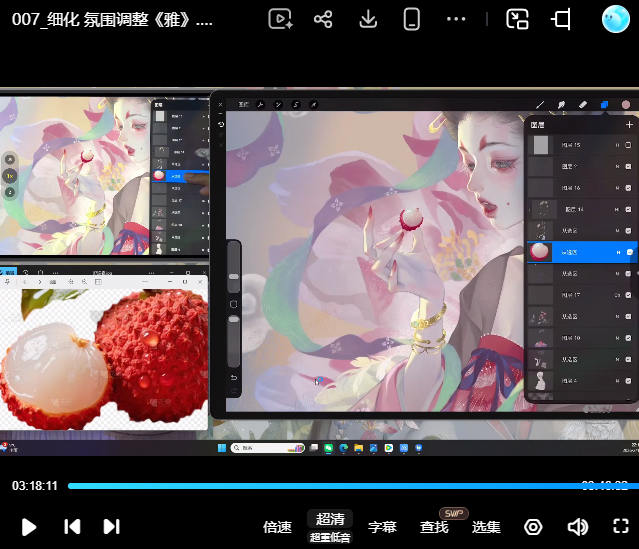
Task: Open blend mode N of 图层 15
Action: pos(617,145)
